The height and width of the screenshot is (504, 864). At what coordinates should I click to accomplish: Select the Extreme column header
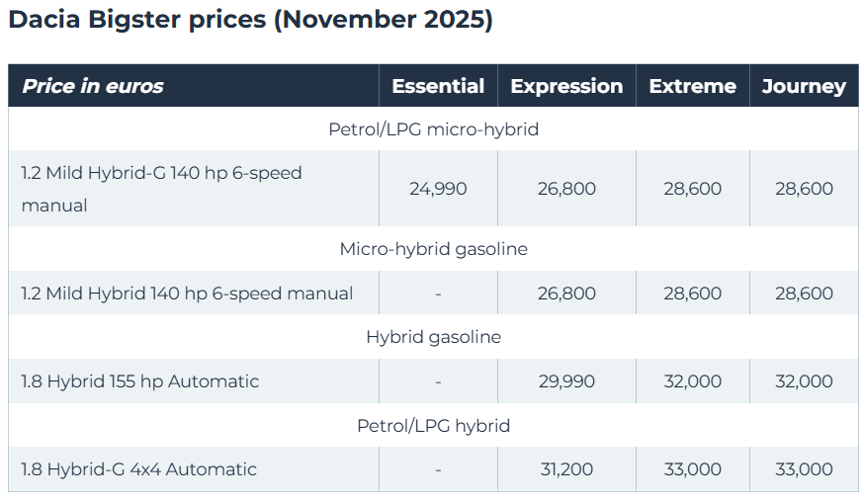(692, 86)
